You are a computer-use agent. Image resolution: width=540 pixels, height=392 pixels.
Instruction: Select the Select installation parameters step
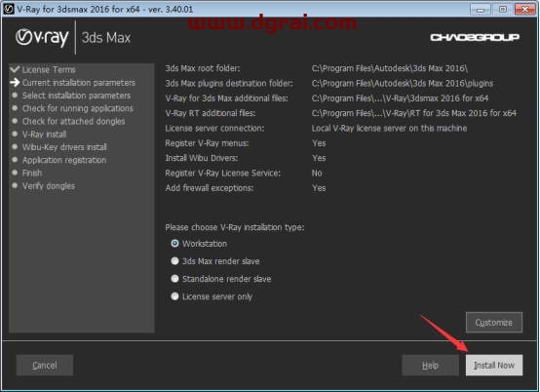pyautogui.click(x=76, y=96)
